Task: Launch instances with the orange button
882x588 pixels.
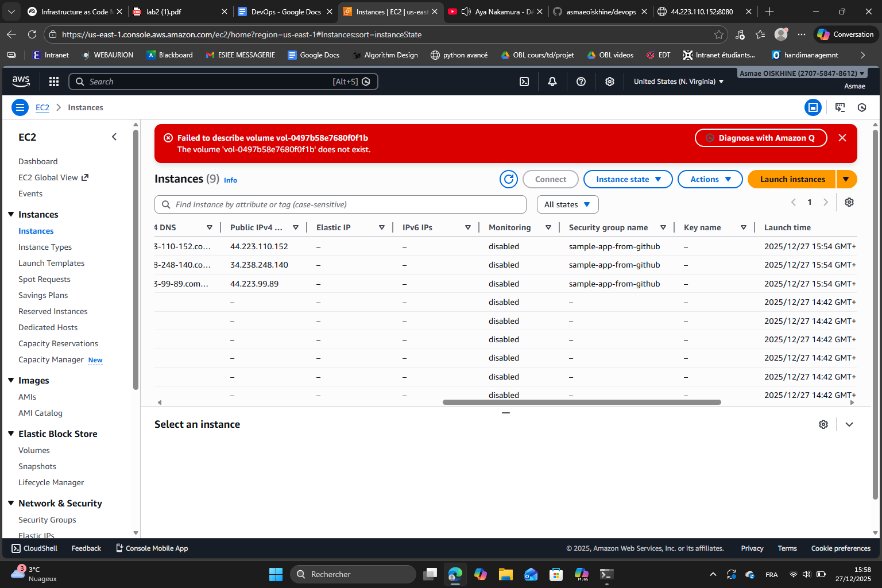Action: coord(791,179)
